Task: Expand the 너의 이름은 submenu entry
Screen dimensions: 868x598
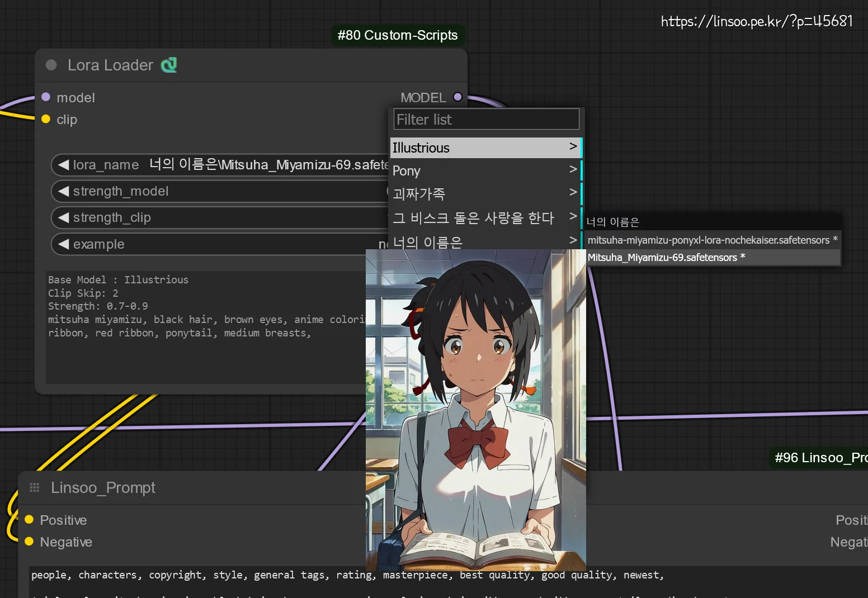Action: 485,241
